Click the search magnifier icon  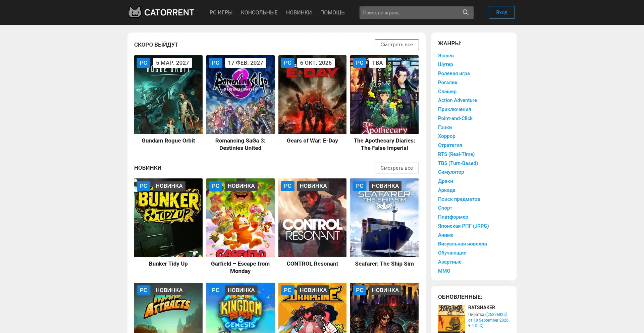click(x=466, y=12)
